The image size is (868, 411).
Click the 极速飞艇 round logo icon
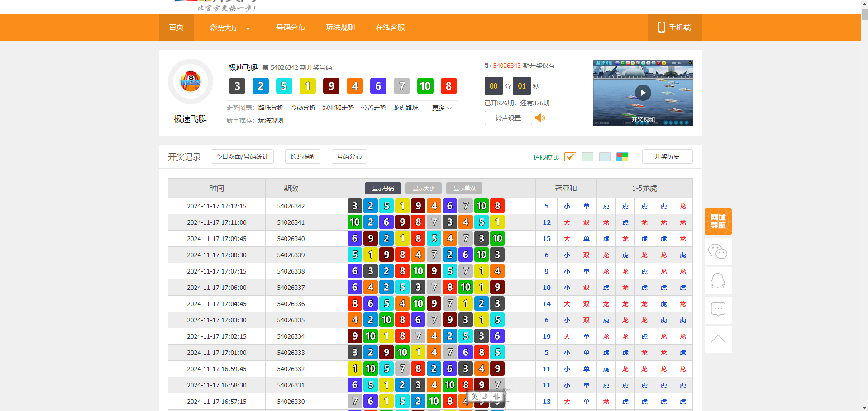tap(191, 81)
